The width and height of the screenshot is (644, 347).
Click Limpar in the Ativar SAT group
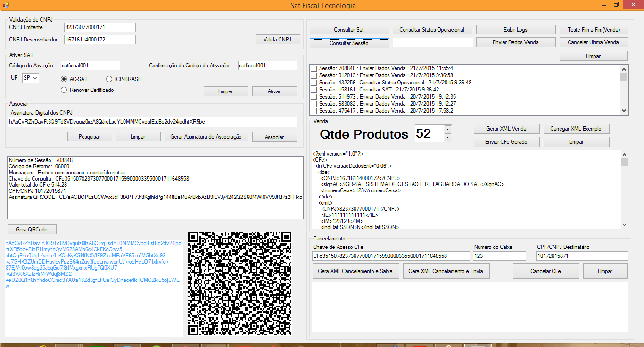(226, 91)
